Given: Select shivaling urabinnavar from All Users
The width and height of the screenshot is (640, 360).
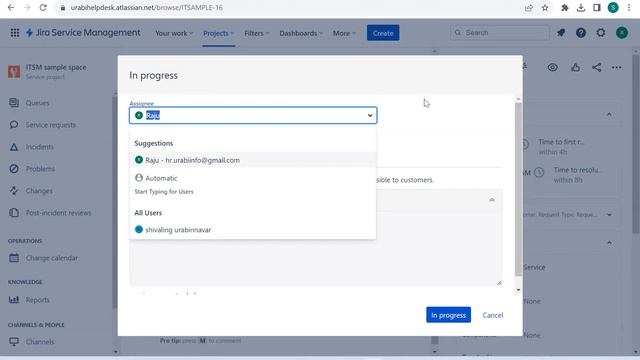Looking at the screenshot, I should [253, 230].
